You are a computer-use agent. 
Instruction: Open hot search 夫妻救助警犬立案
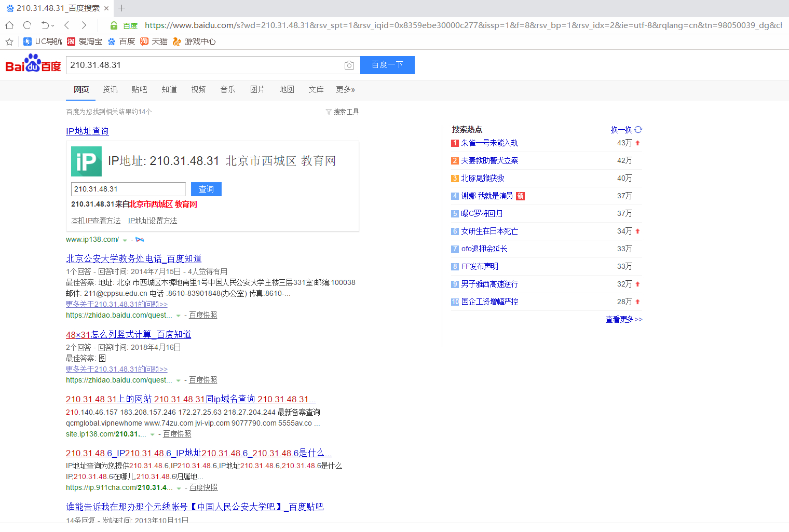[x=489, y=161]
